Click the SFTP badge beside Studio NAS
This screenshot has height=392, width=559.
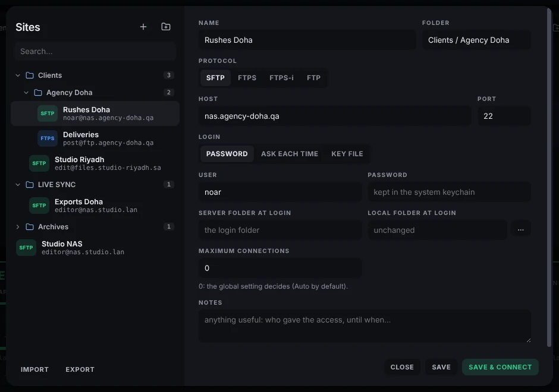26,248
